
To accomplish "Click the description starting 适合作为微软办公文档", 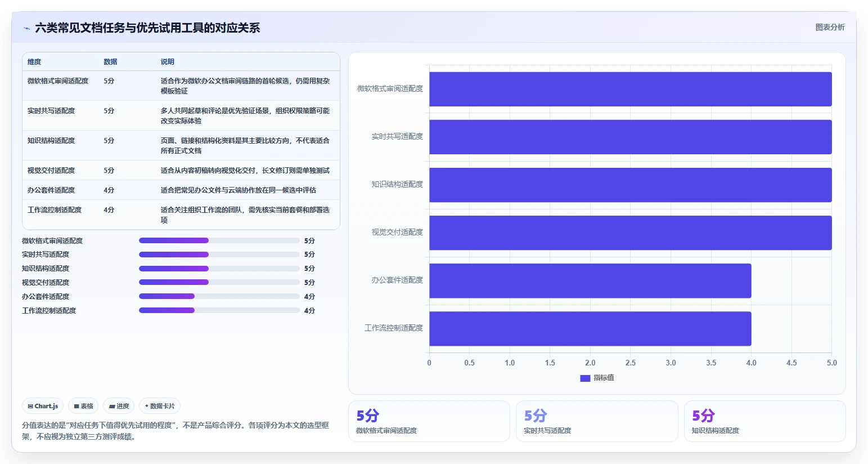I will point(245,86).
